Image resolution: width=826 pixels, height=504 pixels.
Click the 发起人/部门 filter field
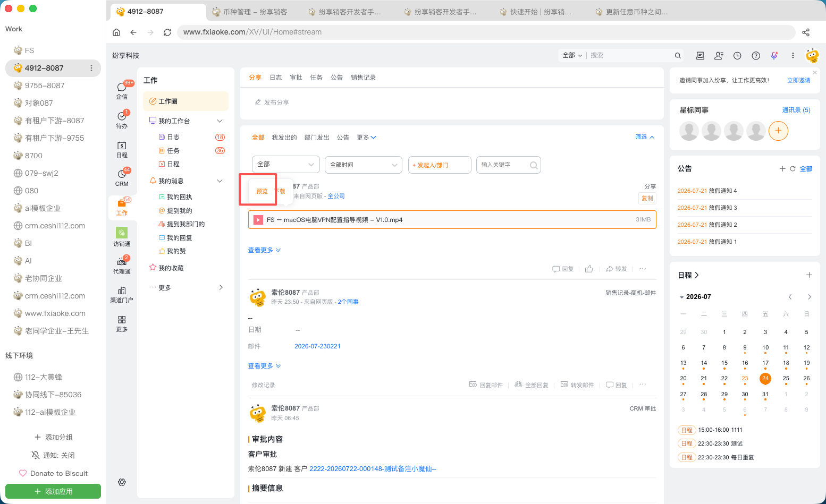pyautogui.click(x=440, y=165)
